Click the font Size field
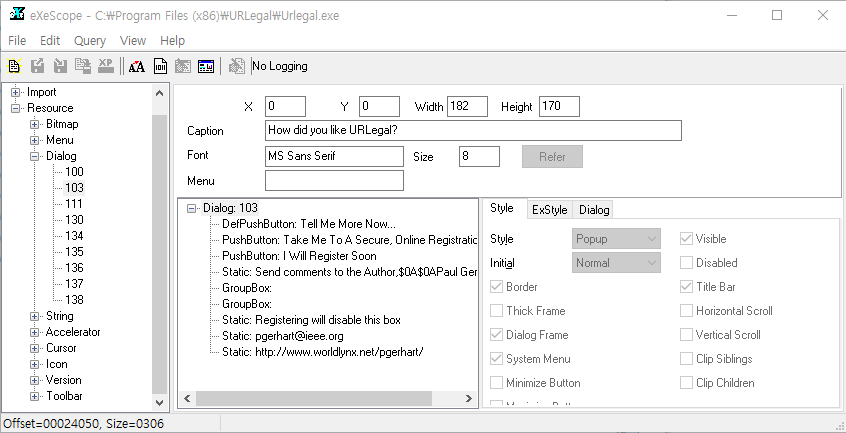 pos(479,156)
